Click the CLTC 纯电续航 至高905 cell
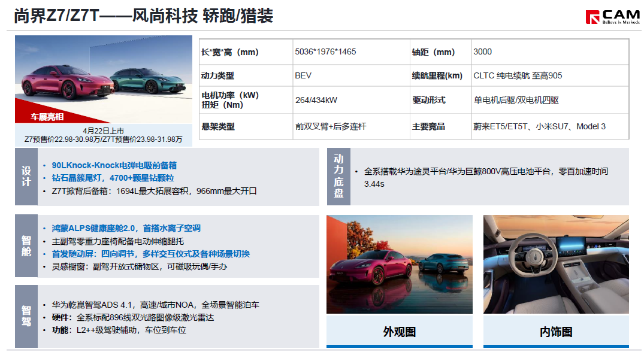This screenshot has height=352, width=644. pos(550,75)
